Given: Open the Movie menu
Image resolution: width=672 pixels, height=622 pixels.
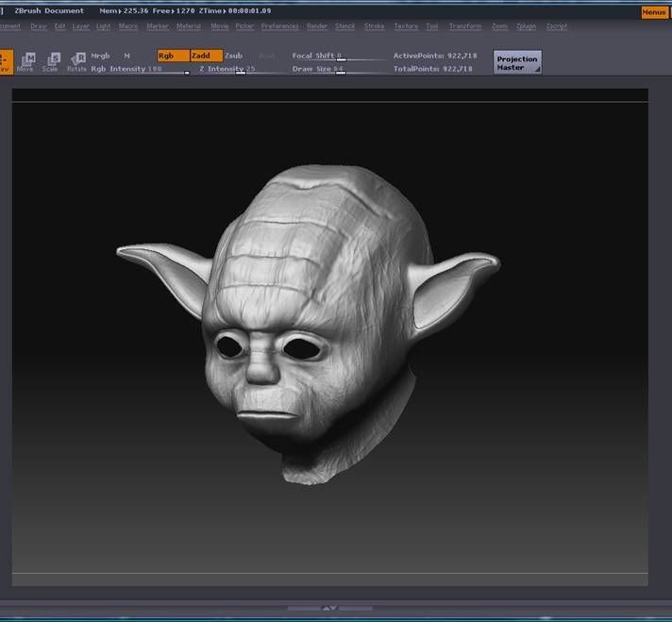Looking at the screenshot, I should [x=220, y=26].
